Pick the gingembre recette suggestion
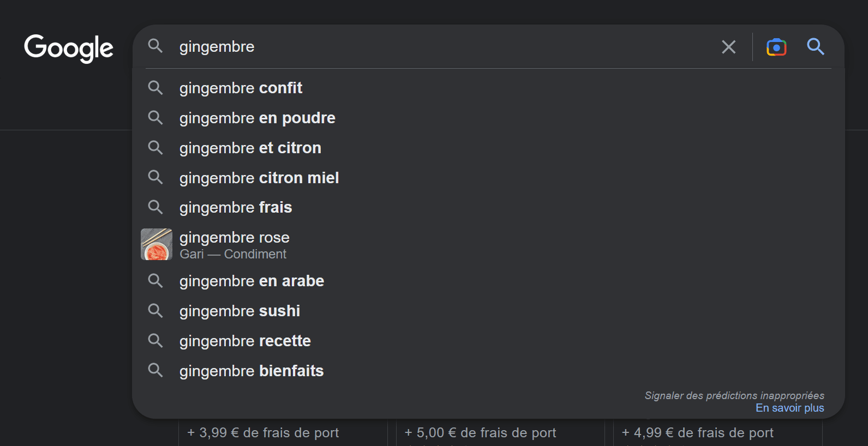 click(245, 341)
